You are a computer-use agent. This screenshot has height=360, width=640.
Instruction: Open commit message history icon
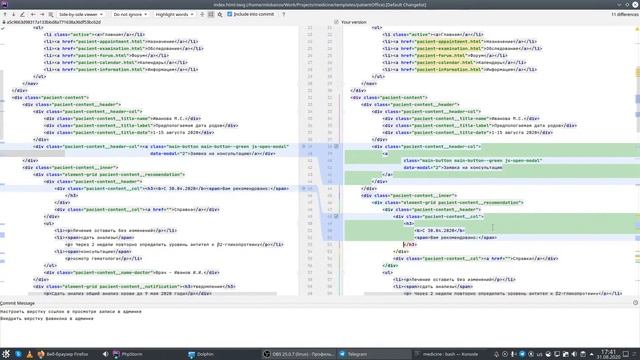coord(635,303)
